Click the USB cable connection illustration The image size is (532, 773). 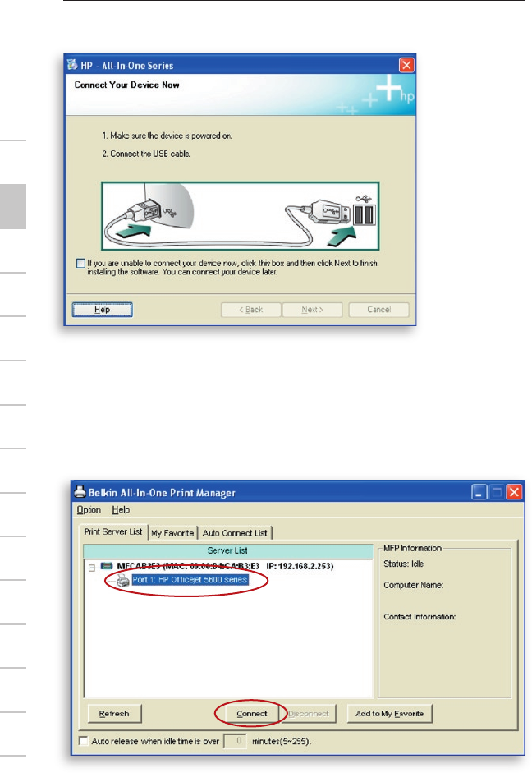[240, 216]
